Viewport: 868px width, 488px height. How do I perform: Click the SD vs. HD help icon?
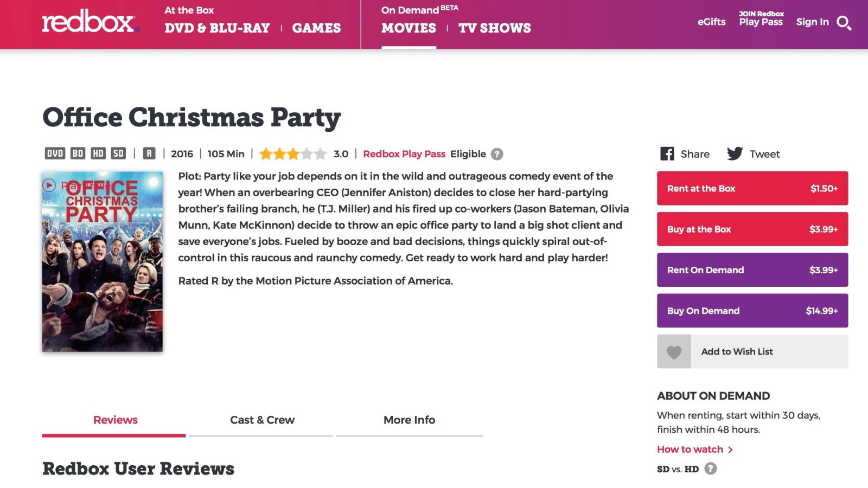click(x=710, y=468)
